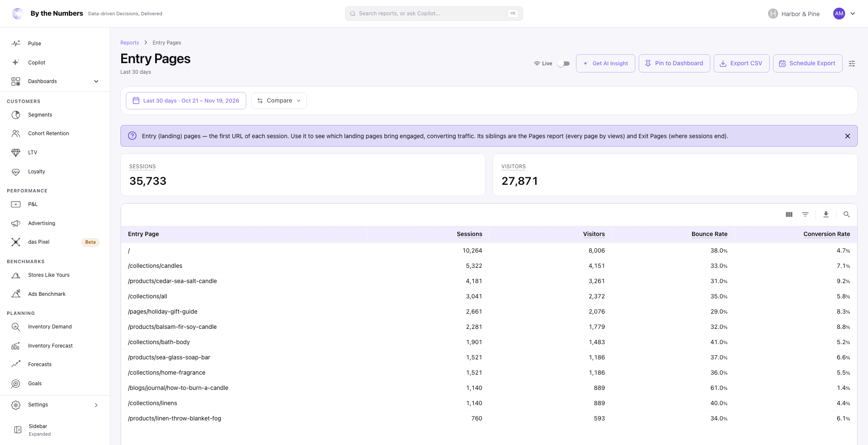Open the account menu chevron
Screen dimensions: 868x445
tap(853, 14)
